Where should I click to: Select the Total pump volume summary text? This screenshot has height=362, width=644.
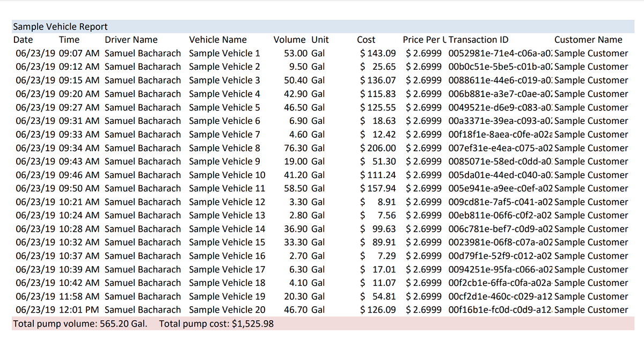pos(79,324)
